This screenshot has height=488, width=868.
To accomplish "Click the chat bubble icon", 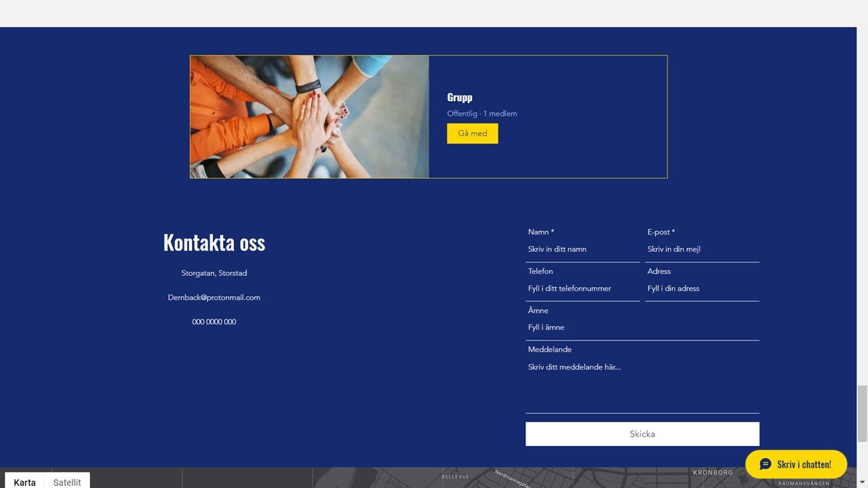I will (x=766, y=464).
